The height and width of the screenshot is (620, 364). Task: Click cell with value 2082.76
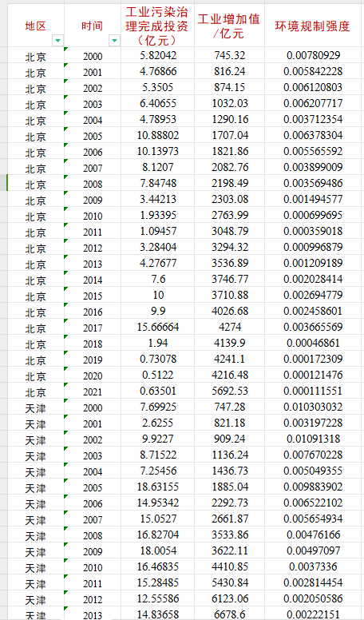[x=229, y=167]
